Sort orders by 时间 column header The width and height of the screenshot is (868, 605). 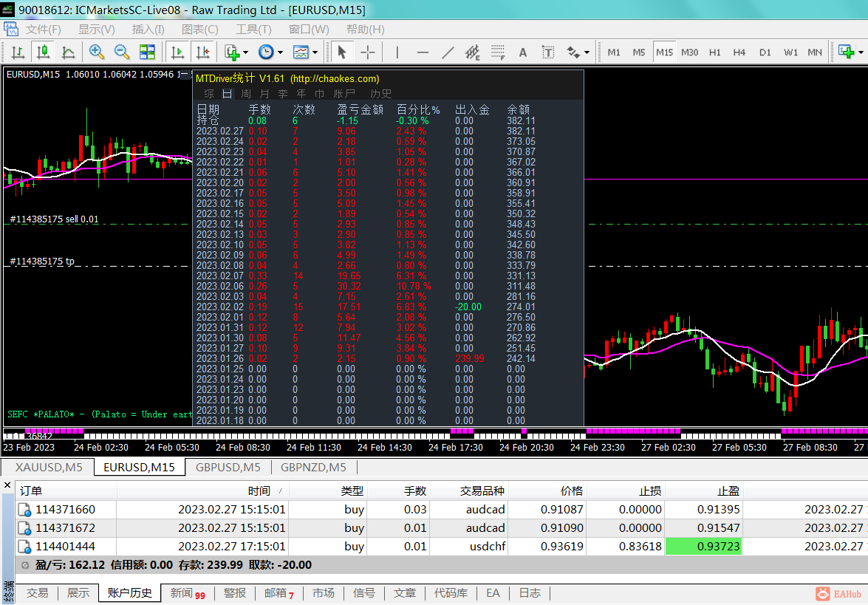click(203, 491)
